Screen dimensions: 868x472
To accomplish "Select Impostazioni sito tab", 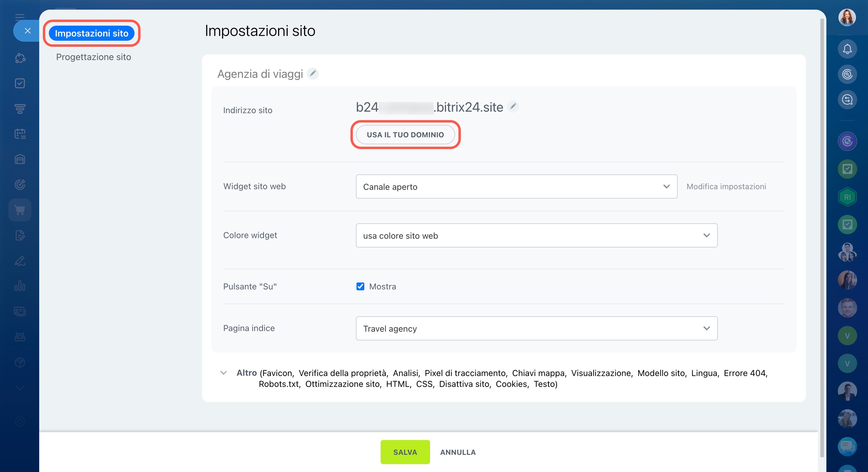I will coord(91,33).
